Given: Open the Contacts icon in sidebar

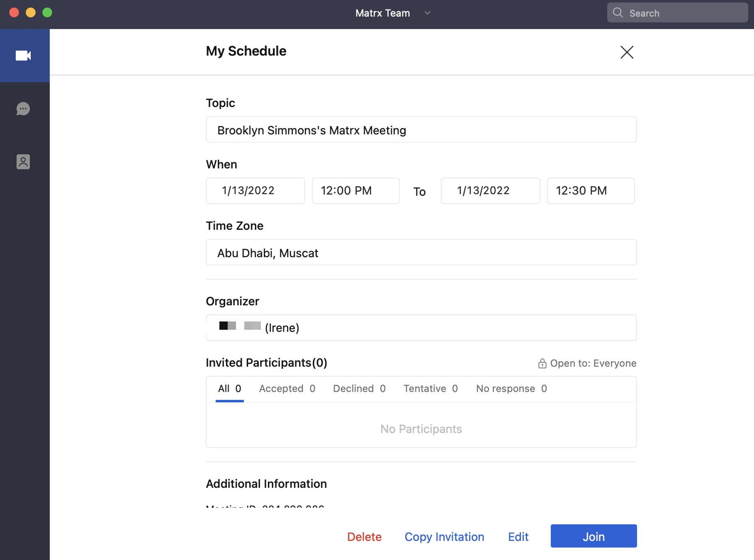Looking at the screenshot, I should (x=23, y=162).
